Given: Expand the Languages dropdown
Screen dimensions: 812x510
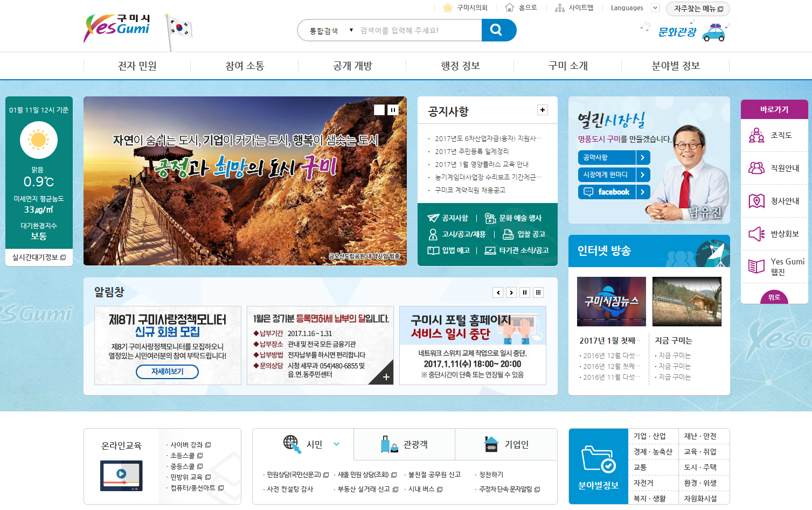Looking at the screenshot, I should [655, 8].
